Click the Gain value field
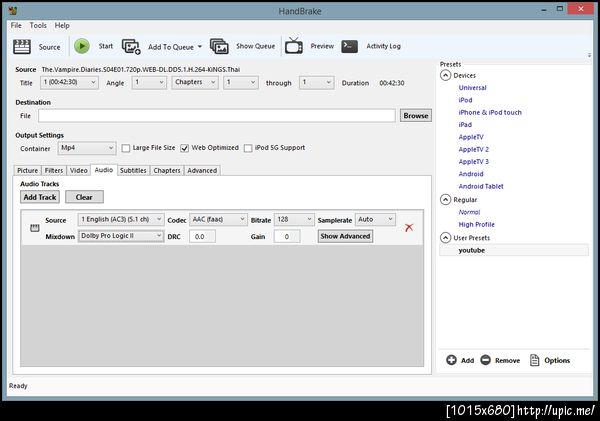Image resolution: width=600 pixels, height=421 pixels. click(287, 237)
